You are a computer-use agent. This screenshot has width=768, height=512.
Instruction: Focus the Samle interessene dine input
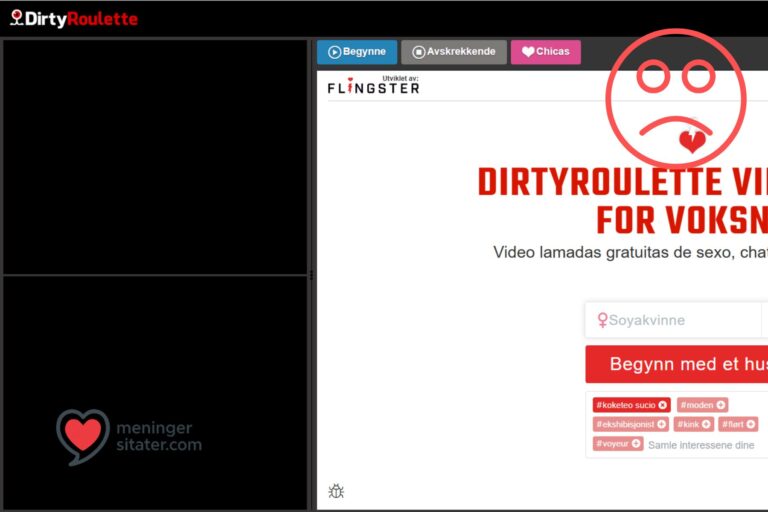click(701, 445)
